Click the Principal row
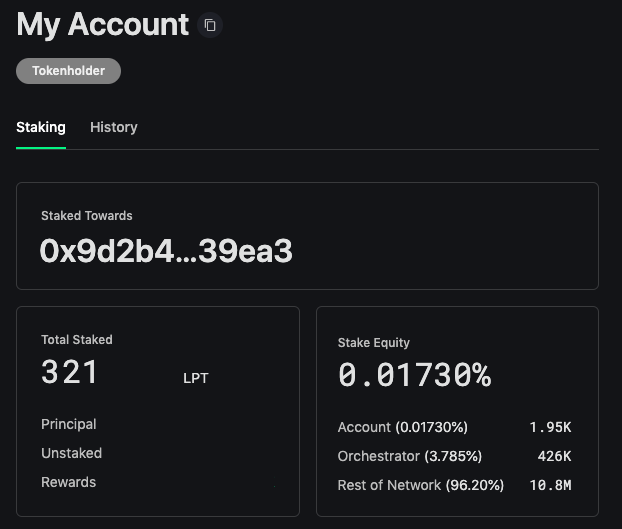 coord(158,424)
